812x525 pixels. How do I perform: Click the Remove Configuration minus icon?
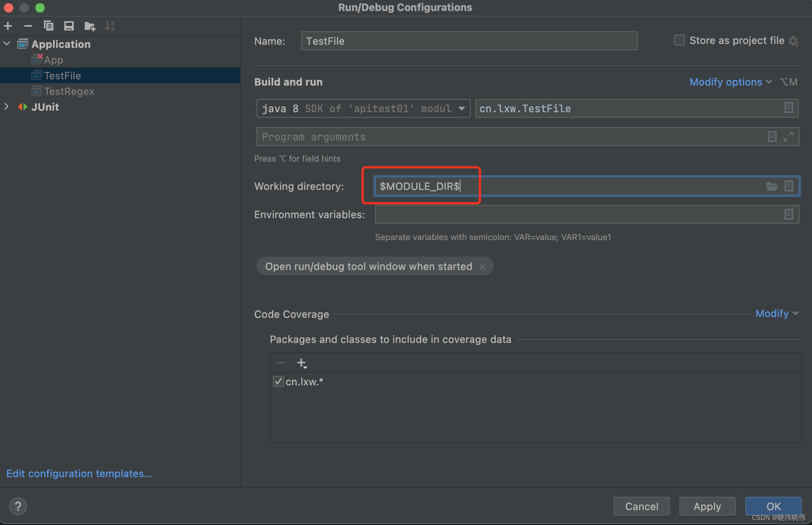[x=28, y=26]
